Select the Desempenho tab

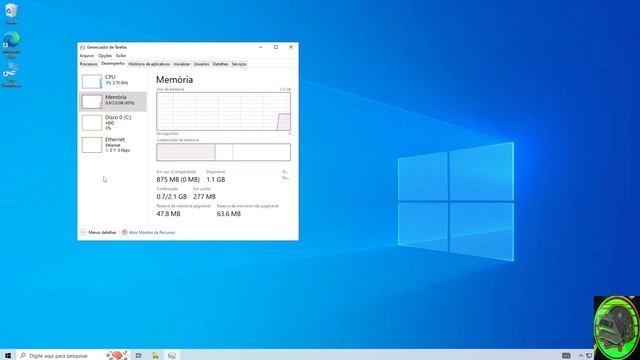coord(113,64)
